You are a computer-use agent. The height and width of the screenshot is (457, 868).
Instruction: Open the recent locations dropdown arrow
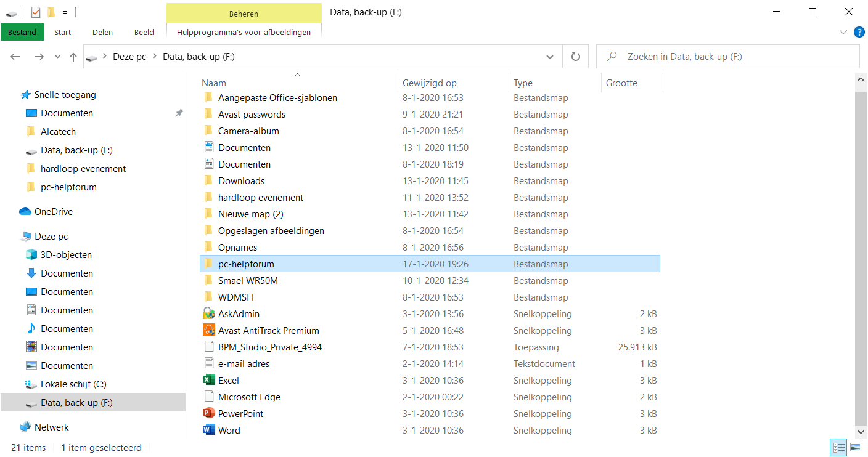[58, 57]
